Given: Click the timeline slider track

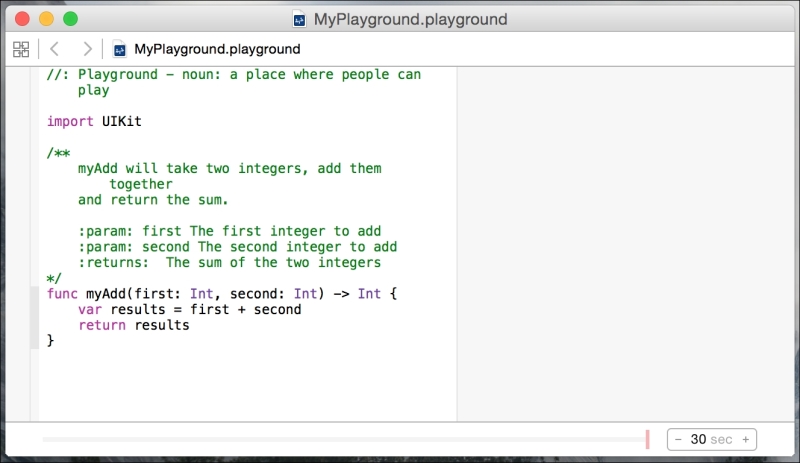Looking at the screenshot, I should click(x=344, y=439).
